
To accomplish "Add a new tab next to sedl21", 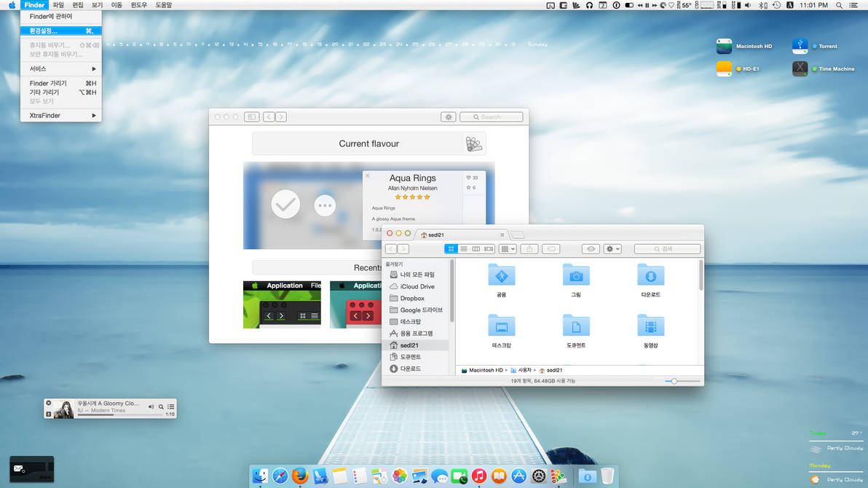I will coord(517,235).
